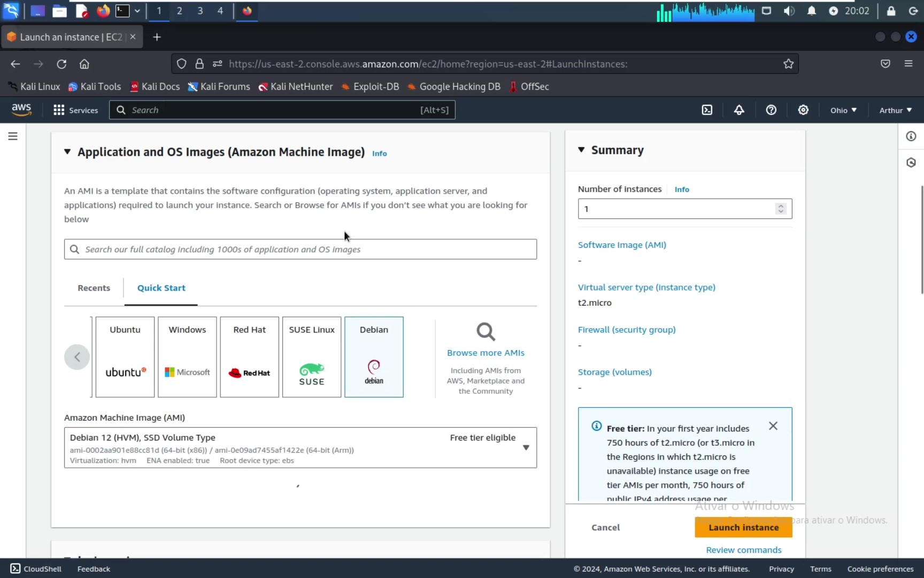
Task: Open the Ohio region dropdown
Action: click(x=843, y=110)
